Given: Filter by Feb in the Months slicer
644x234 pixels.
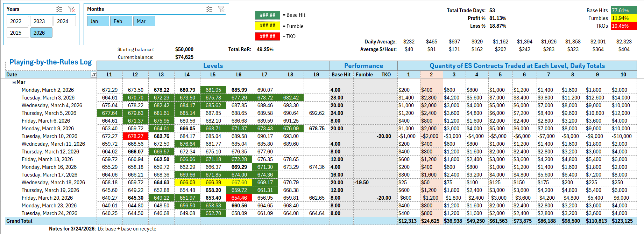Looking at the screenshot, I should 118,21.
